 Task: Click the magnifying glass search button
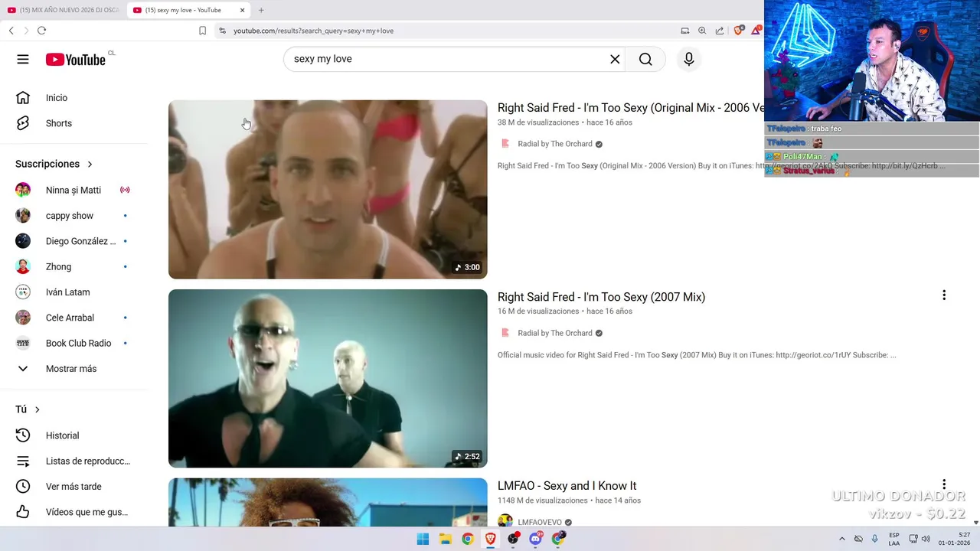point(645,59)
